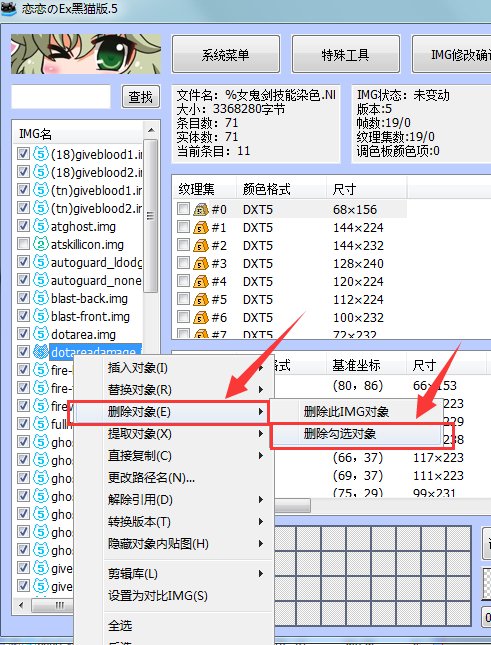The width and height of the screenshot is (491, 645).
Task: Expand the 插入对象(I) submenu
Action: click(x=261, y=368)
